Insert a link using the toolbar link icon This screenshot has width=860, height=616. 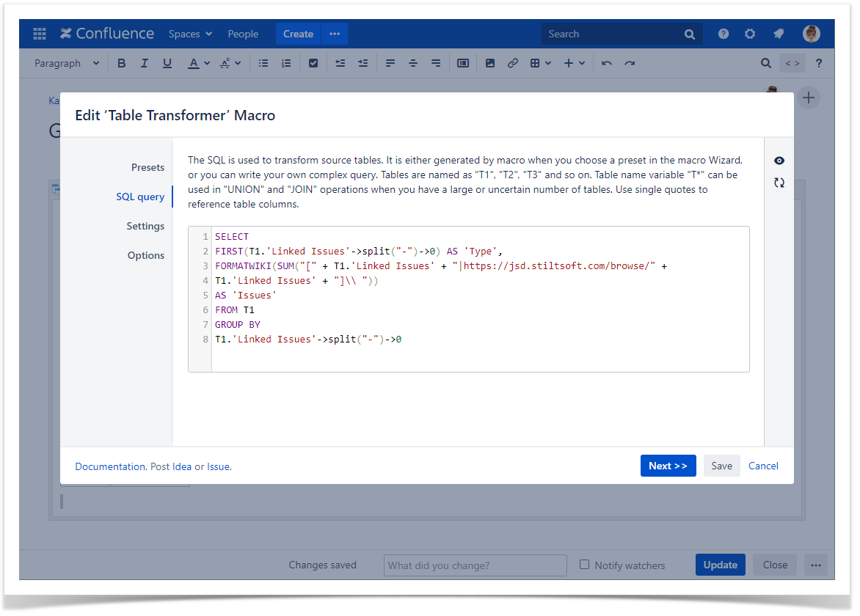click(x=513, y=64)
